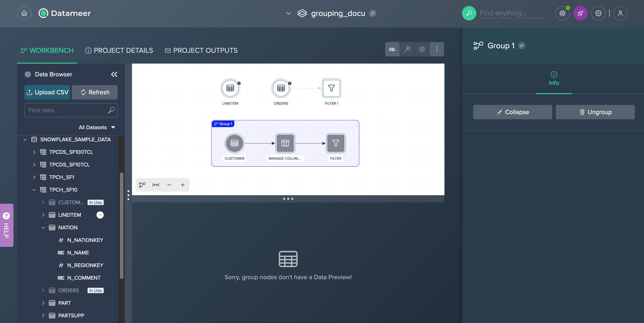Edit the grouping_docu project name pencil
The width and height of the screenshot is (644, 323).
click(x=372, y=13)
